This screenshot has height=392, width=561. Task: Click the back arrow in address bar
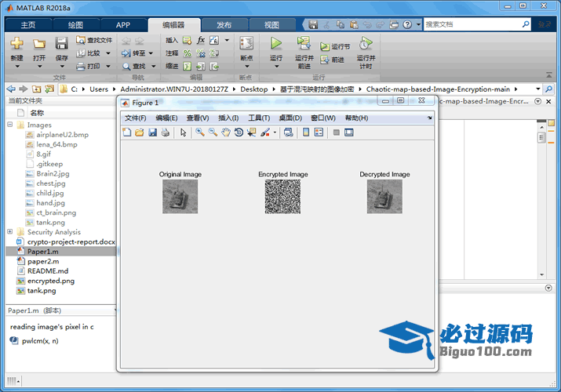pos(11,89)
